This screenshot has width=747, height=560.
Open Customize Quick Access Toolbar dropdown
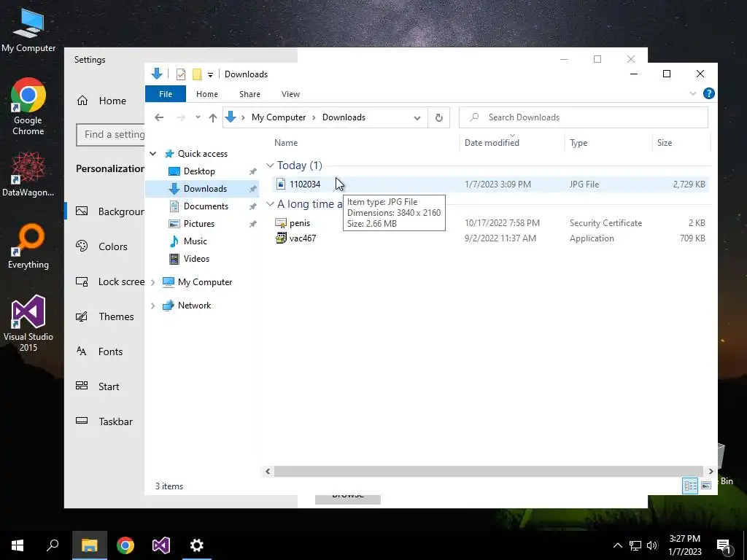point(210,75)
